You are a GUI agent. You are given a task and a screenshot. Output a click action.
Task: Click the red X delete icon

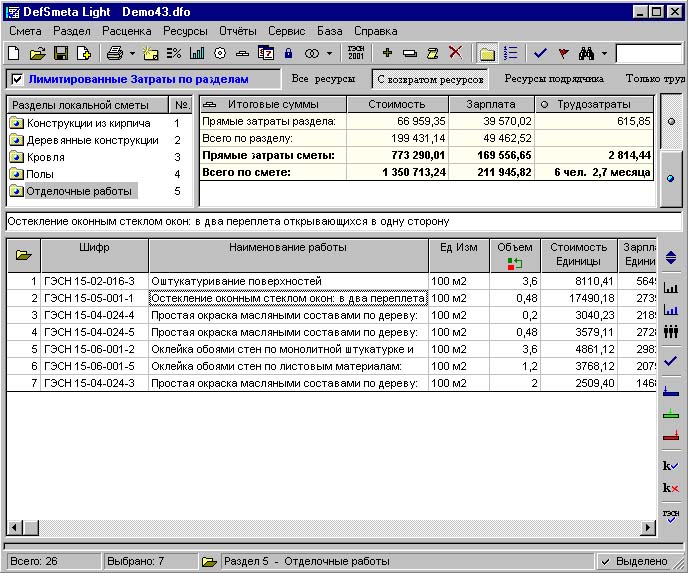tap(455, 53)
